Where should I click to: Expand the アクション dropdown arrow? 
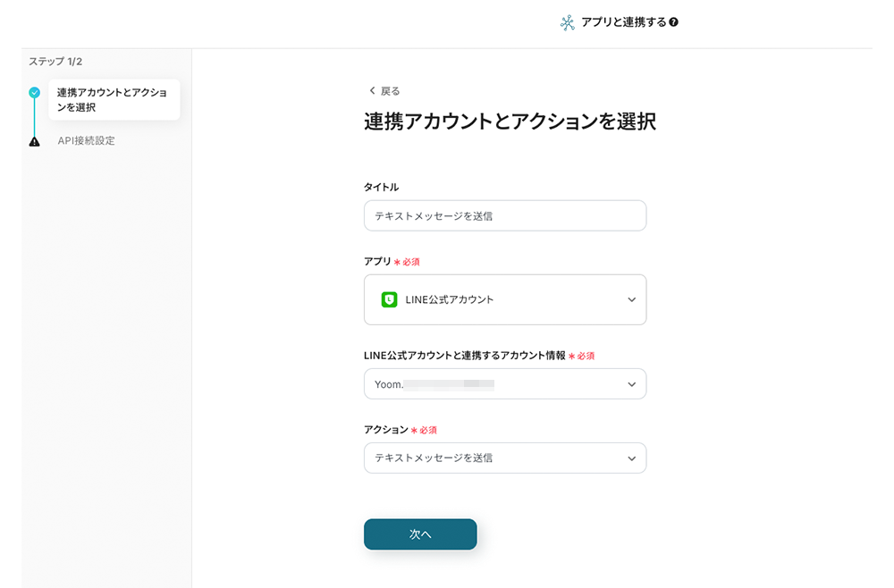(632, 458)
